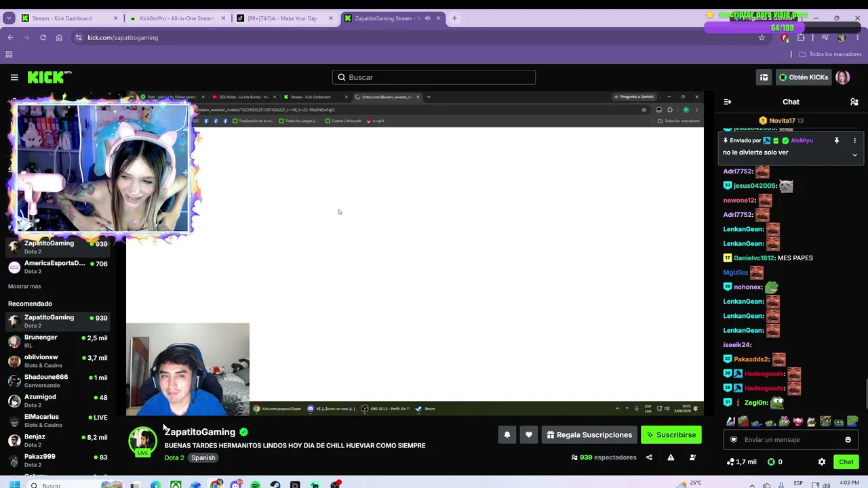Focus the Enviar un mensaje field
The image size is (868, 488).
tap(791, 440)
